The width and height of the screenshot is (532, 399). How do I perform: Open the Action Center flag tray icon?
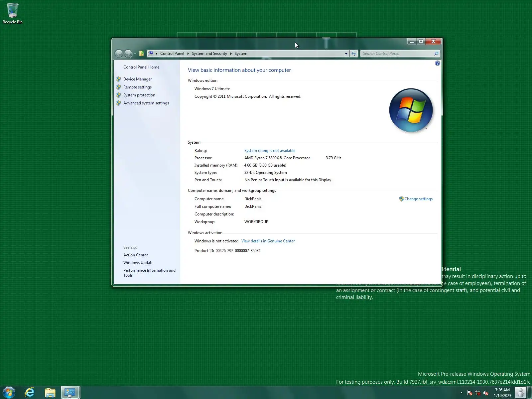pyautogui.click(x=469, y=393)
